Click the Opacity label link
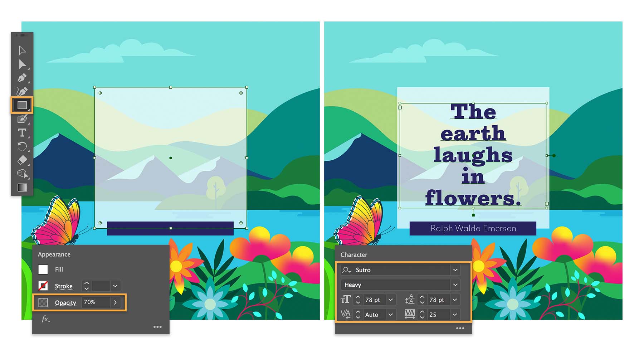The width and height of the screenshot is (644, 345). [x=65, y=303]
